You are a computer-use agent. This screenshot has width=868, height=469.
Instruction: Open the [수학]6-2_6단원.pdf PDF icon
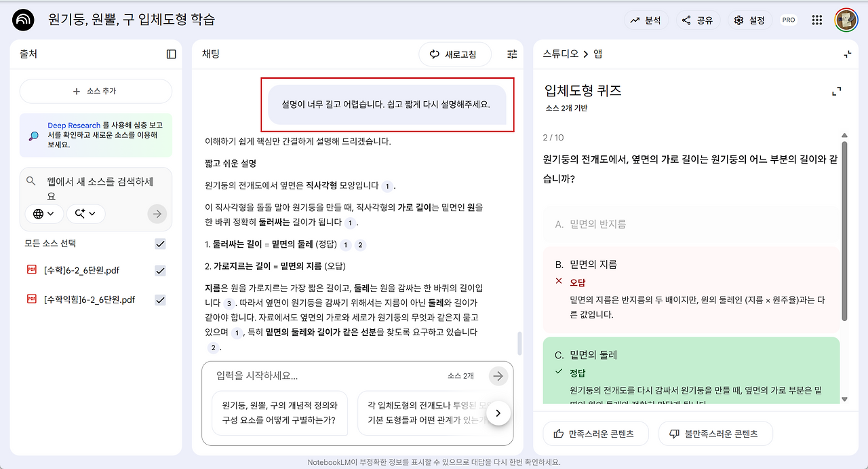(31, 269)
